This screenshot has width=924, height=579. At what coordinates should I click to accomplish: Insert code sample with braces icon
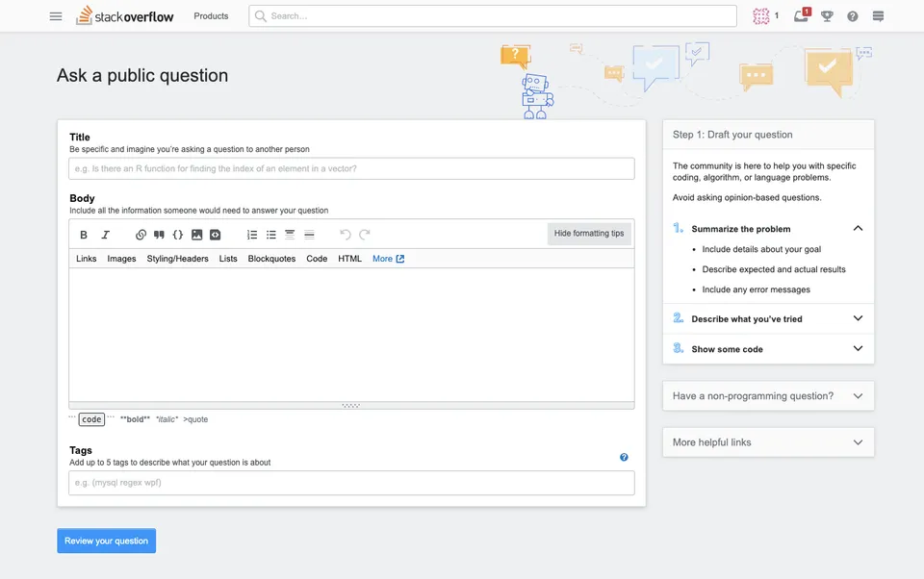177,235
